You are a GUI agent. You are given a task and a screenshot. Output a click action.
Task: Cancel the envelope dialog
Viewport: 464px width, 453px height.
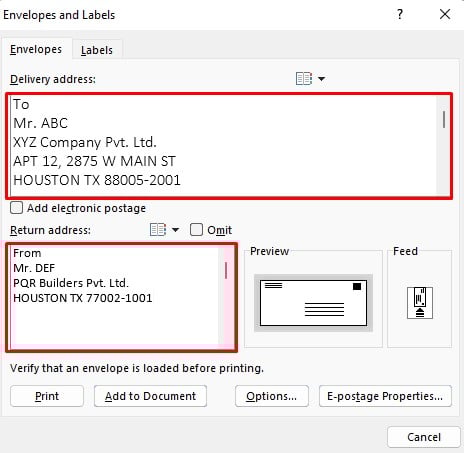click(x=424, y=437)
